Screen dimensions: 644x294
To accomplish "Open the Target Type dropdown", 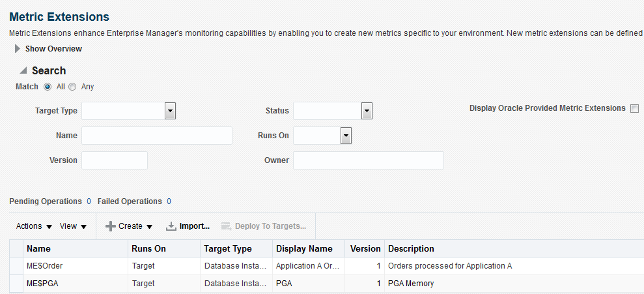I will (170, 111).
